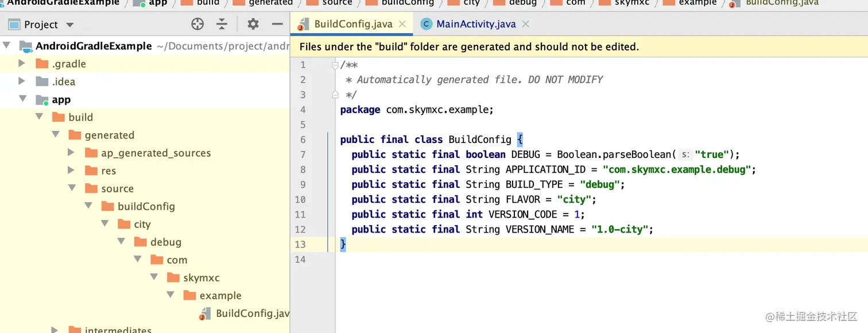Select the generated folder in tree
868x333 pixels.
110,135
